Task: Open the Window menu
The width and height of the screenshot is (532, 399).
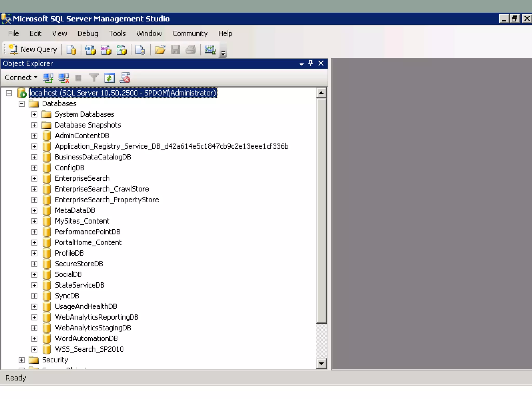Action: (149, 34)
